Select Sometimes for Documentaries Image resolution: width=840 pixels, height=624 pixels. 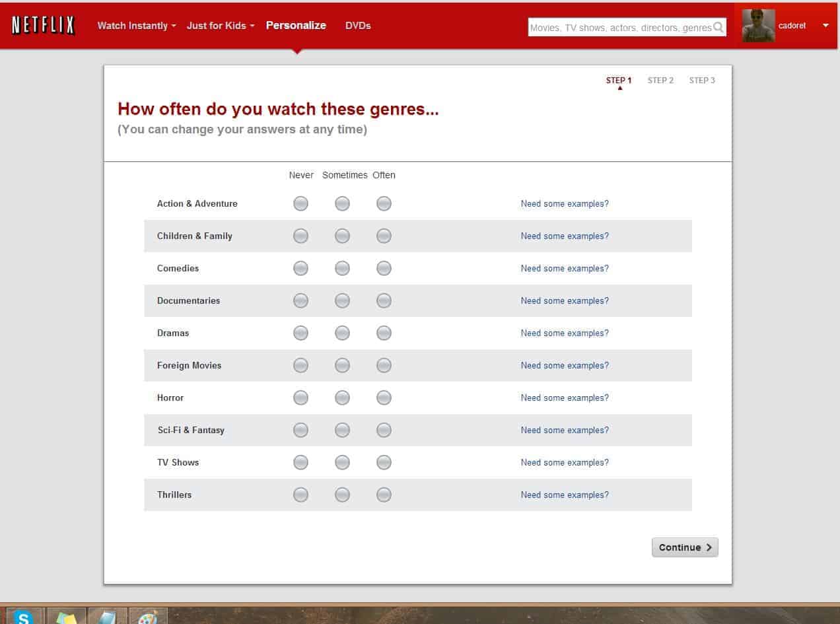pos(342,300)
